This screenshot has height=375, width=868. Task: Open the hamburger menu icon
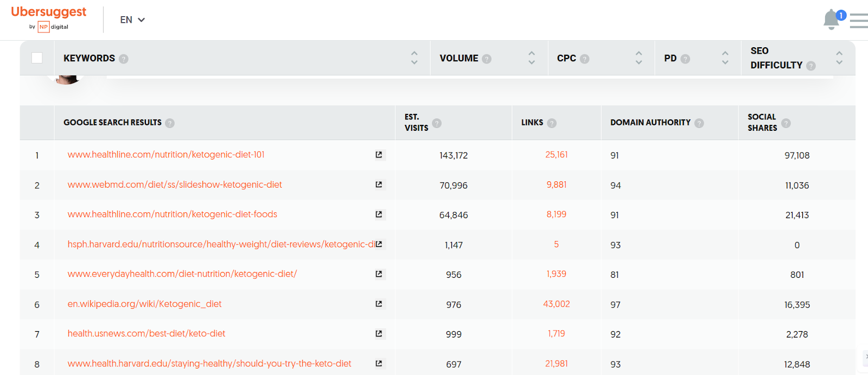click(859, 21)
